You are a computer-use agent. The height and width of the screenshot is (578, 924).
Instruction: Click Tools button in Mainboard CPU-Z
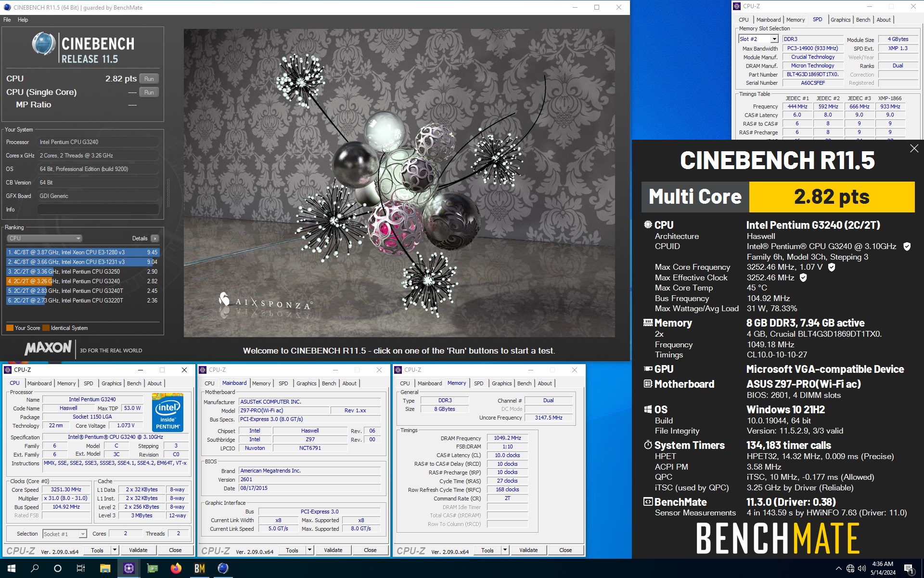(292, 550)
